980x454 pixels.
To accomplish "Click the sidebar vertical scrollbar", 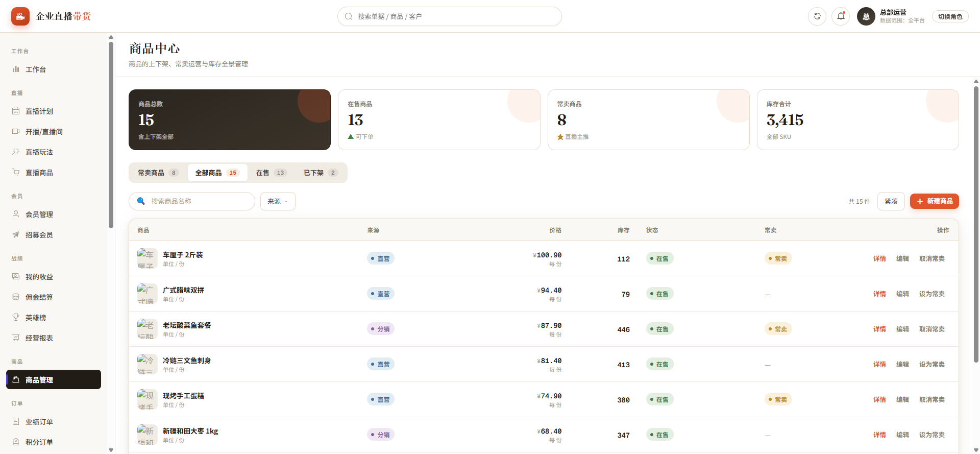I will 111,135.
